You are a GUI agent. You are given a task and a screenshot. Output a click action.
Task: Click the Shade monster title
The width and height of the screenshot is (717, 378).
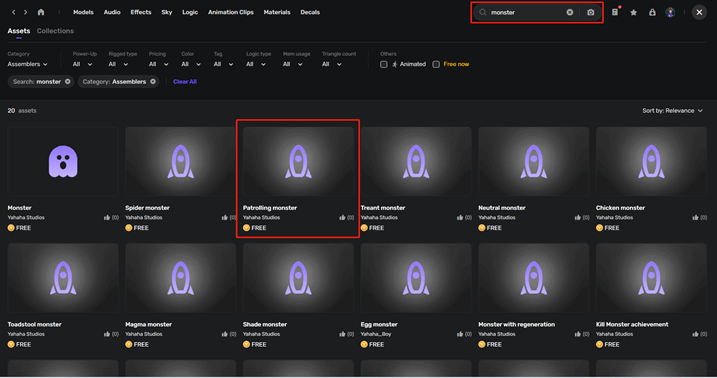pyautogui.click(x=265, y=324)
